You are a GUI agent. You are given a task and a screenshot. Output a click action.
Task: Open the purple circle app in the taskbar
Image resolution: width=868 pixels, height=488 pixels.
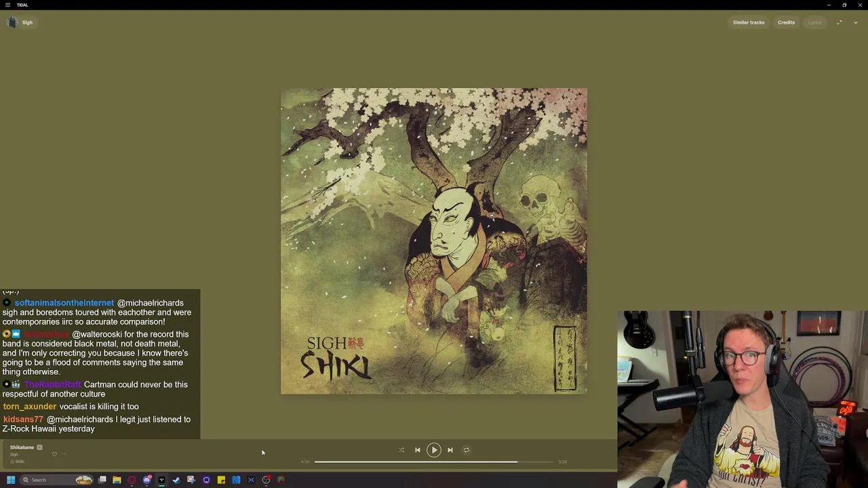point(206,480)
